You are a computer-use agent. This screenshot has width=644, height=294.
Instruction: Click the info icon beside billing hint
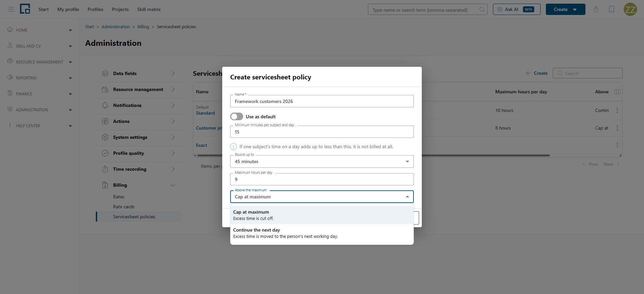(x=234, y=147)
